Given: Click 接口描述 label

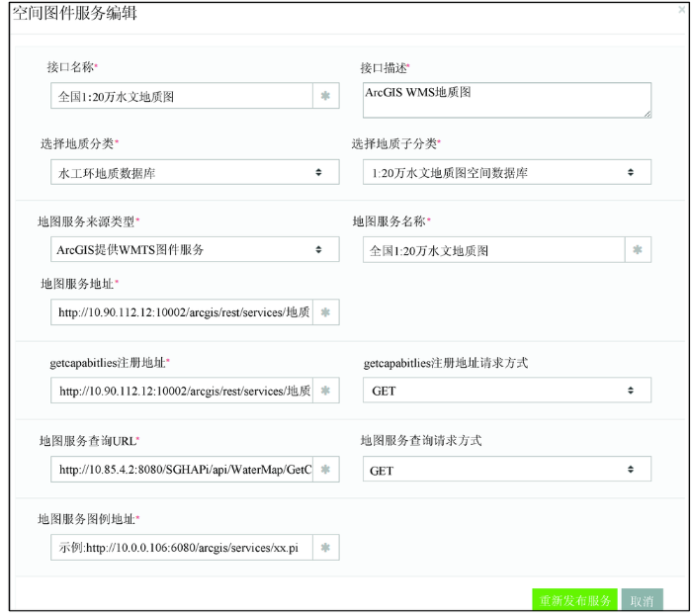Looking at the screenshot, I should click(384, 68).
